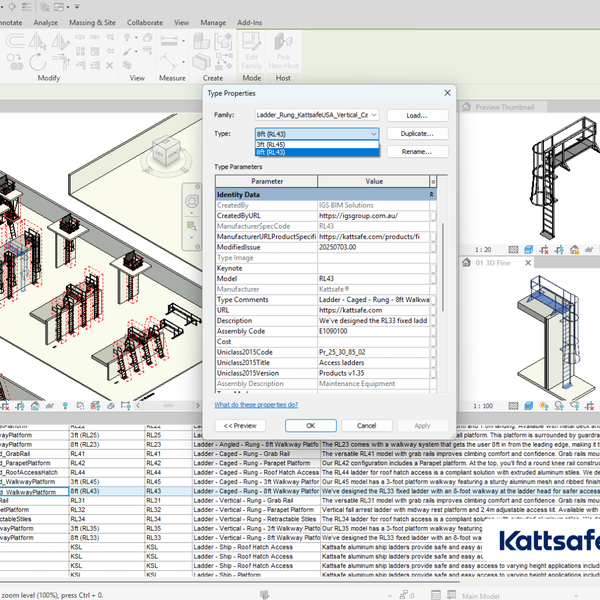The width and height of the screenshot is (600, 600).
Task: Click Shadows icon in 01 3D Fine view
Action: pyautogui.click(x=559, y=406)
